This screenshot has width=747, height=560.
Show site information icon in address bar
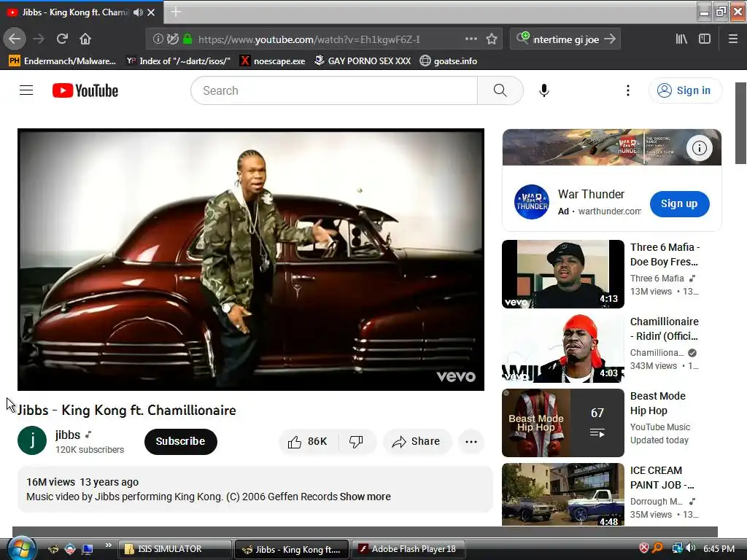tap(158, 39)
